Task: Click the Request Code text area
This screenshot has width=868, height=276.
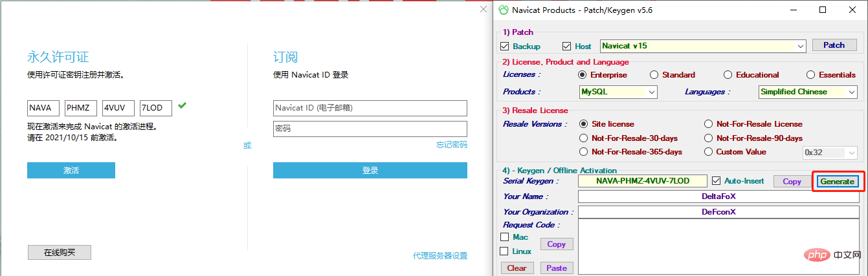Action: tap(718, 247)
